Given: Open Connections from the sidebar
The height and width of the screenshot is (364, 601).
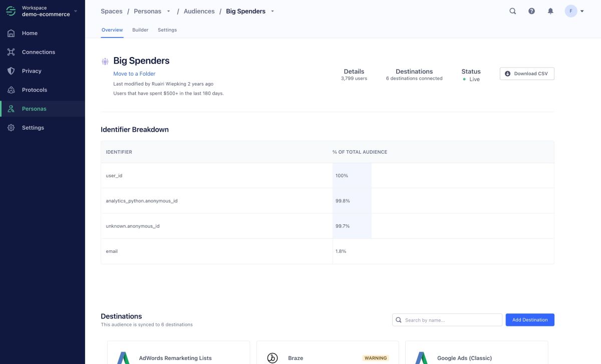Looking at the screenshot, I should (38, 52).
